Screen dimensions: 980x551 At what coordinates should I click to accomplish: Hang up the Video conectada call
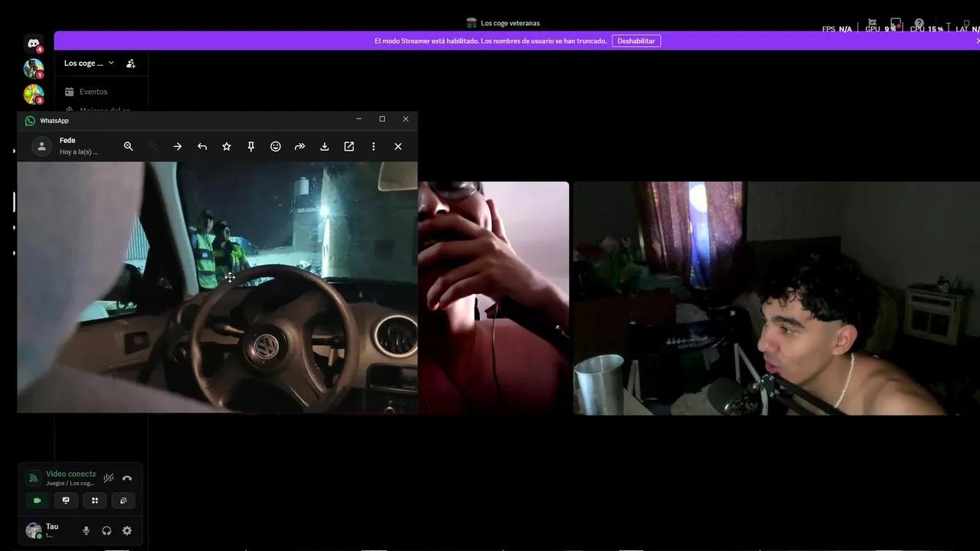point(127,478)
